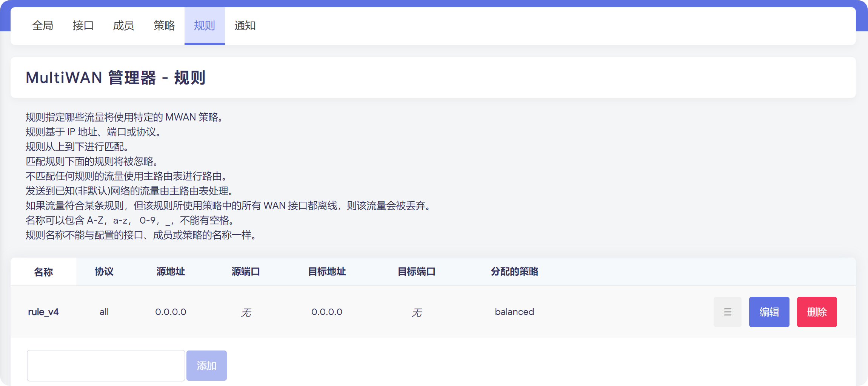868x386 pixels.
Task: Click the 分配的策略 column header
Action: point(514,272)
